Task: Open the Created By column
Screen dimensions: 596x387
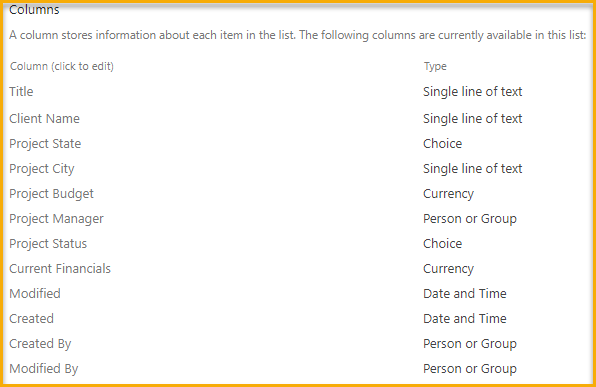Action: 40,344
